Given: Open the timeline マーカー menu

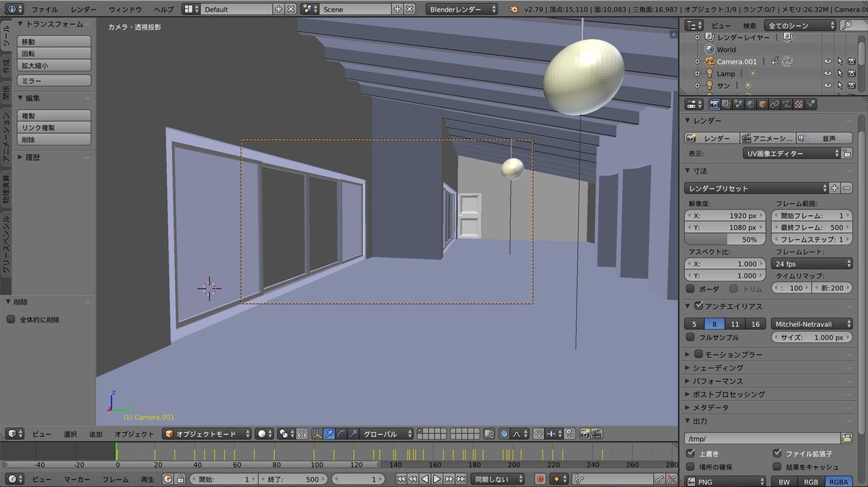Looking at the screenshot, I should 77,480.
